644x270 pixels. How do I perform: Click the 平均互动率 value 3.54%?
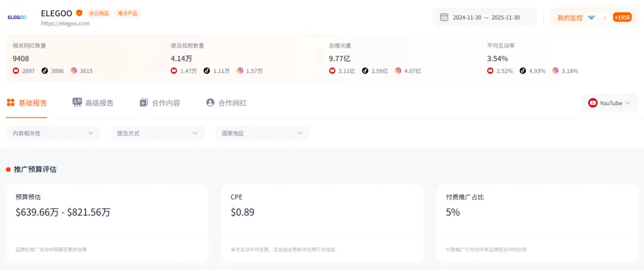498,59
